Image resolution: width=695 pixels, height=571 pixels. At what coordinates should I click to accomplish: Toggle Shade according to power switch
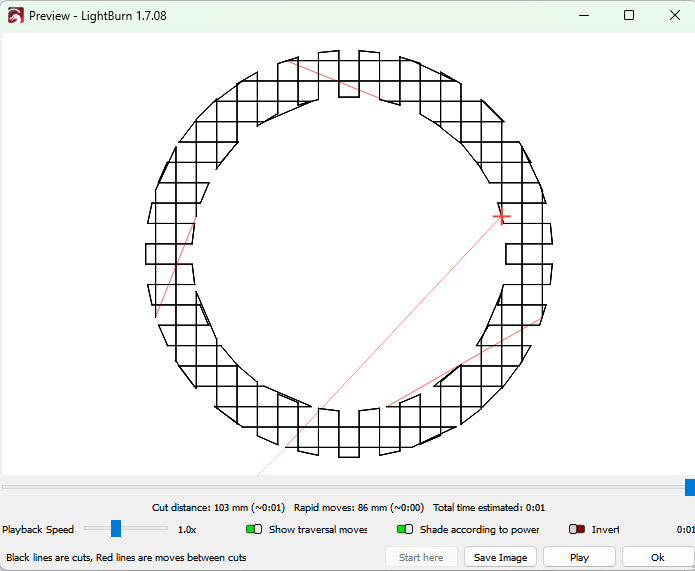click(x=405, y=529)
